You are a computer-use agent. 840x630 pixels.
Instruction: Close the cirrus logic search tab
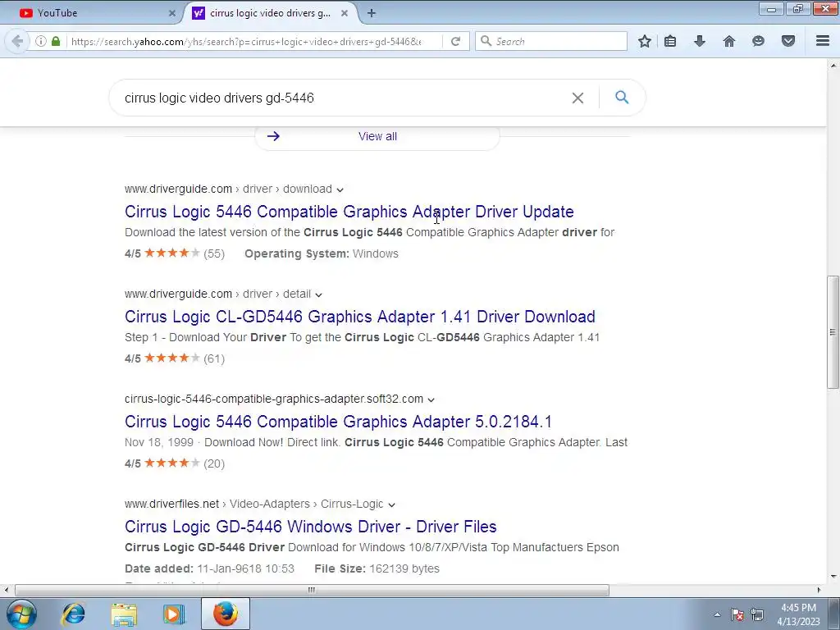point(345,13)
